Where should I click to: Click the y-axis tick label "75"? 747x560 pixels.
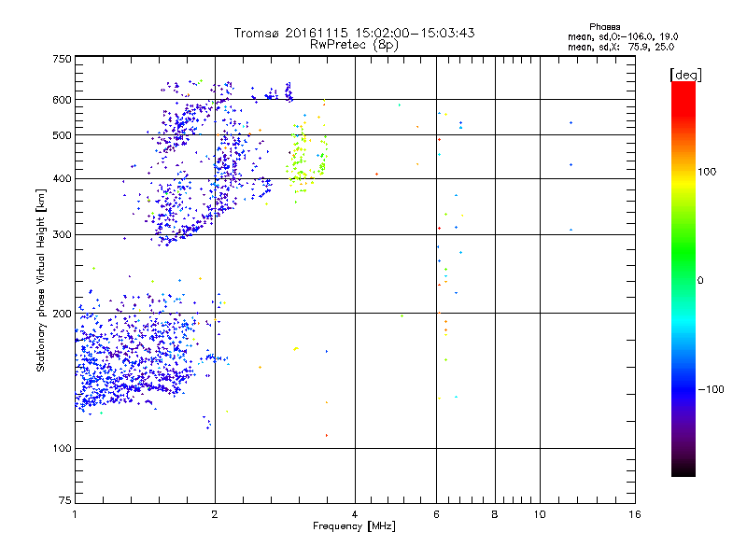point(65,500)
